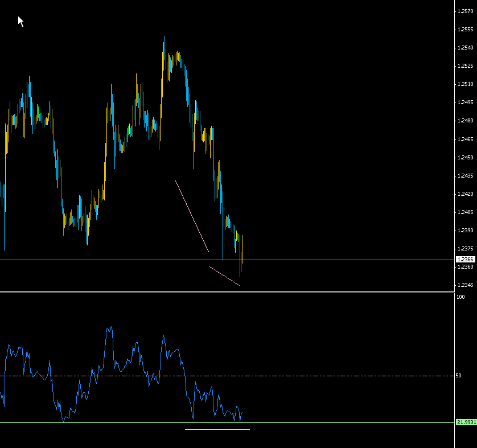
Task: Click the 1.2525 price scale label
Action: 466,66
